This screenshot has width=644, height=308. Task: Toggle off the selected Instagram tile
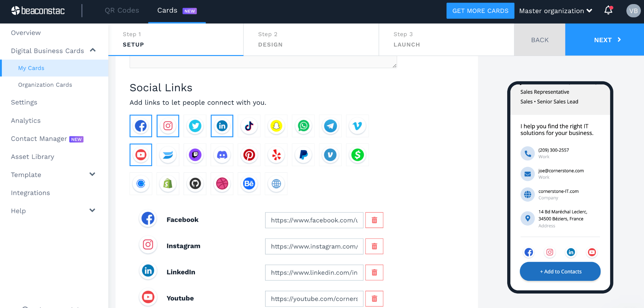point(168,126)
